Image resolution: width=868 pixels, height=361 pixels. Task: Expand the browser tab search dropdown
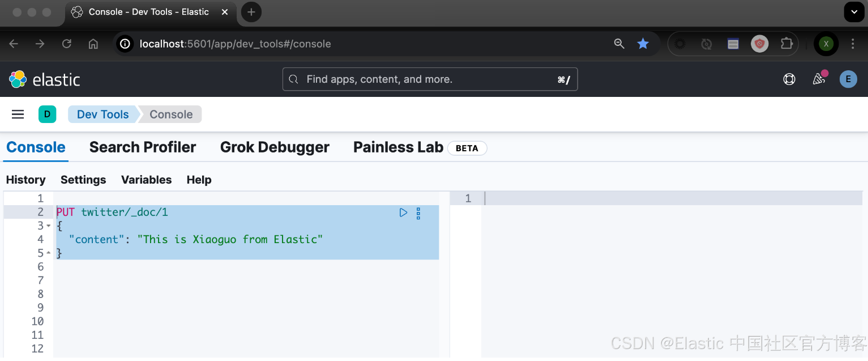pos(854,12)
